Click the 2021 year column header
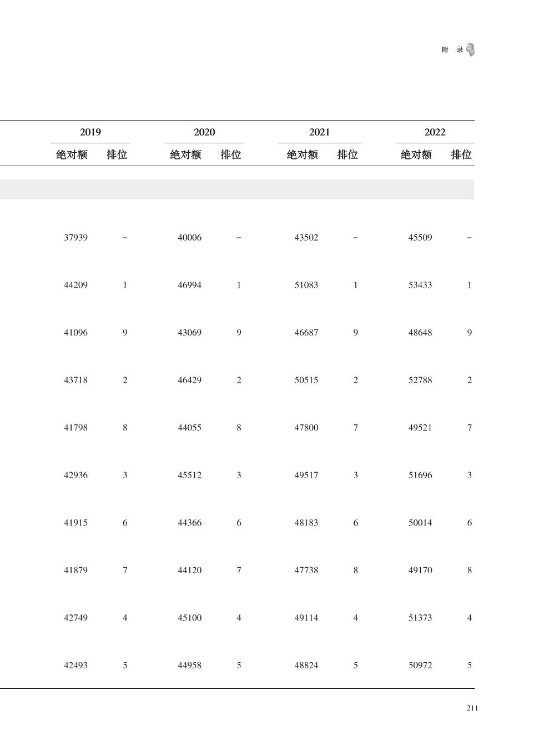The height and width of the screenshot is (756, 534). click(x=319, y=132)
